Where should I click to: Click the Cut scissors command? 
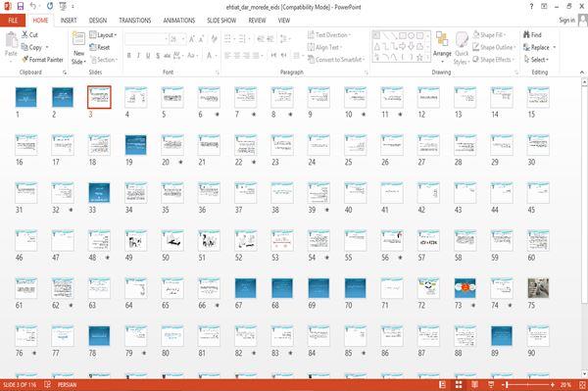29,34
